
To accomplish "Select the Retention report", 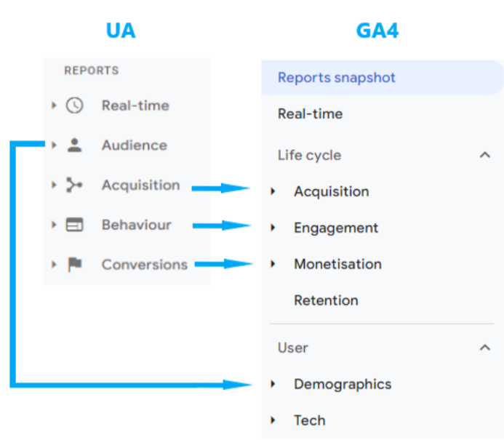I will (x=326, y=300).
